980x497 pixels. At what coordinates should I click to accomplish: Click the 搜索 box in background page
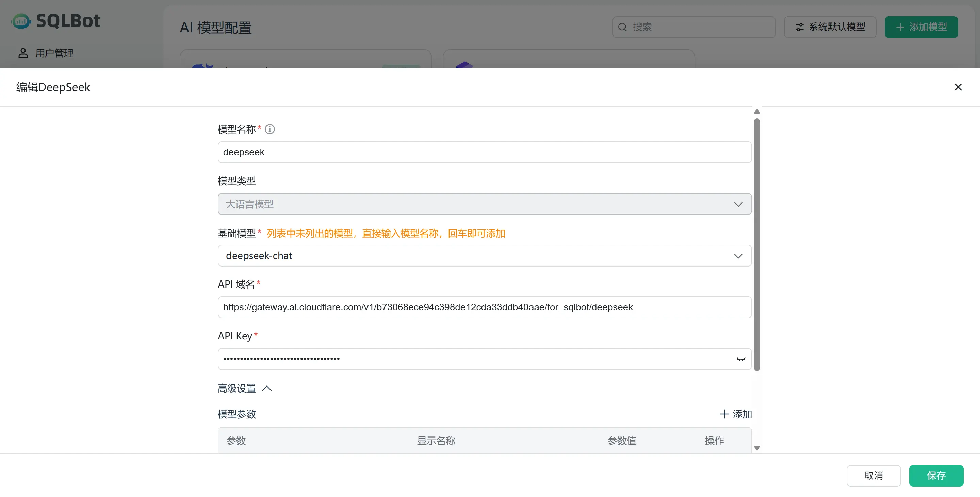(693, 27)
